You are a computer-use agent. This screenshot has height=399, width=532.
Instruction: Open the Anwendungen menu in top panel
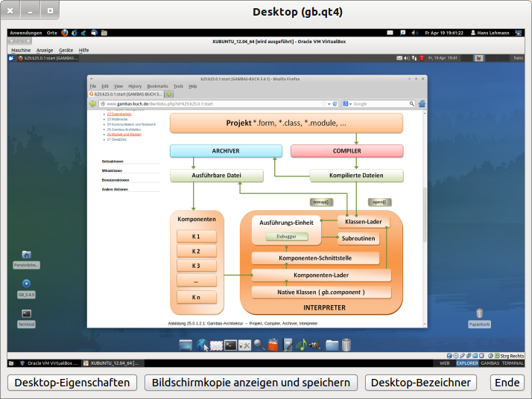coord(25,33)
